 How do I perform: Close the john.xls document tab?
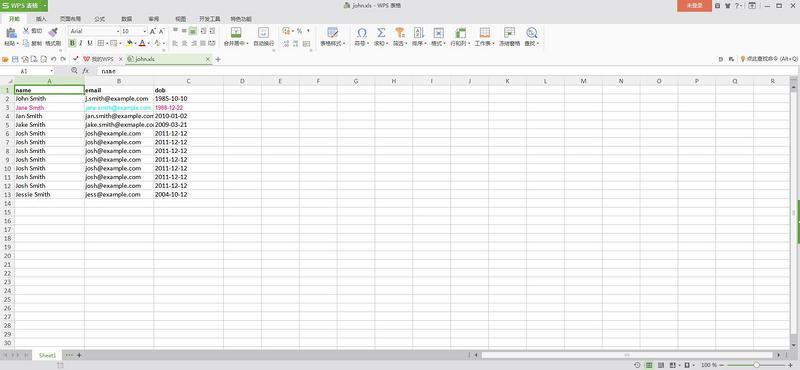coord(208,59)
